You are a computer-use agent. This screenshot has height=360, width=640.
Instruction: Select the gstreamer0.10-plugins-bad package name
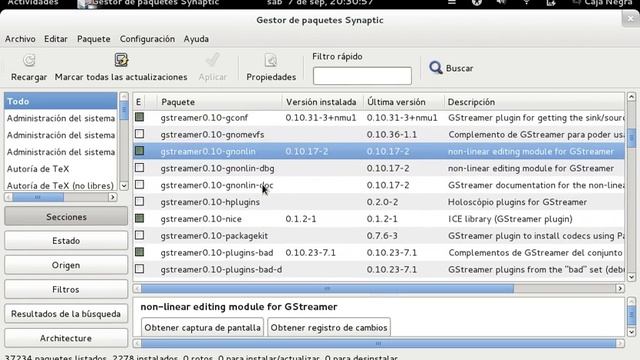click(217, 253)
